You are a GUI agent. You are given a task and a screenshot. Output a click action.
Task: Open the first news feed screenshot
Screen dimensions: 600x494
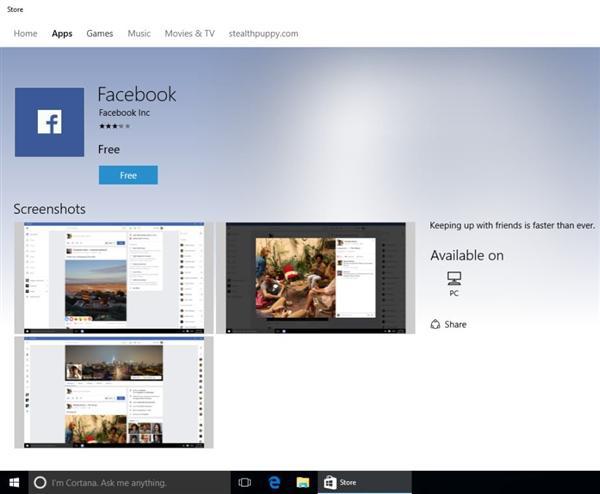point(113,277)
